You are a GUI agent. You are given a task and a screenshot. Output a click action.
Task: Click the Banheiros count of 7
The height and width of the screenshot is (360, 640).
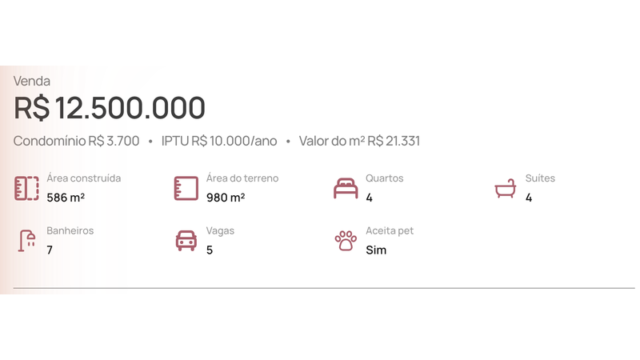coord(49,250)
